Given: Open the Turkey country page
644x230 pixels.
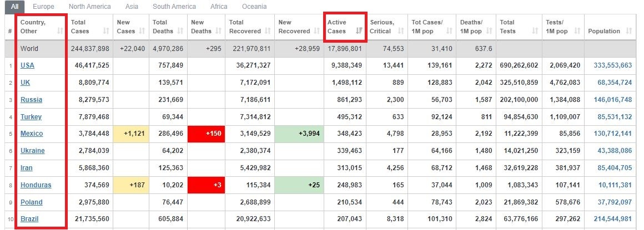Looking at the screenshot, I should click(x=31, y=117).
